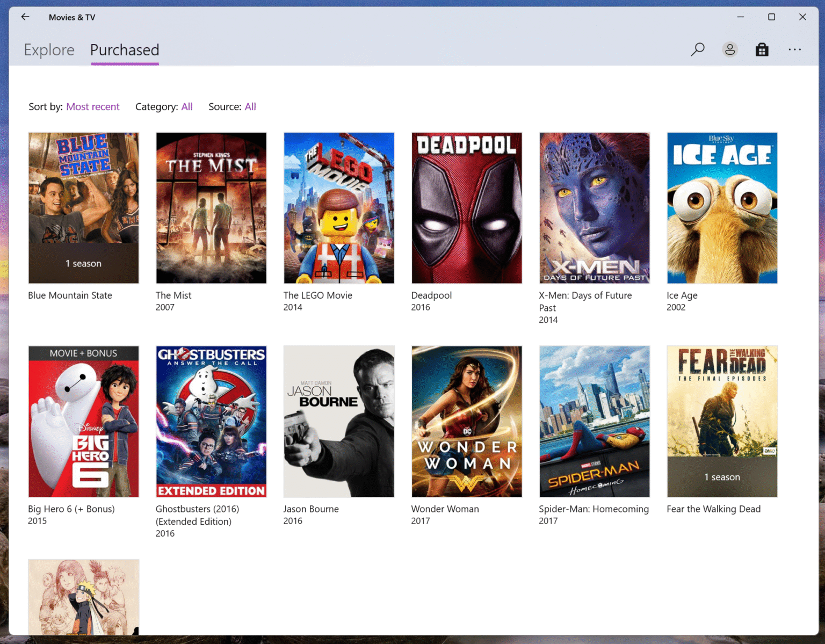
Task: Open the Category filter set to All
Action: click(x=187, y=106)
